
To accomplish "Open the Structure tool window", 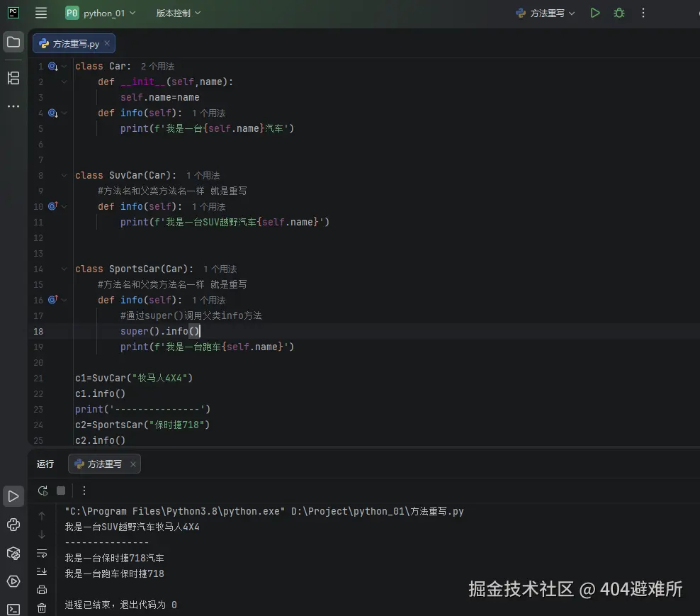I will (13, 78).
